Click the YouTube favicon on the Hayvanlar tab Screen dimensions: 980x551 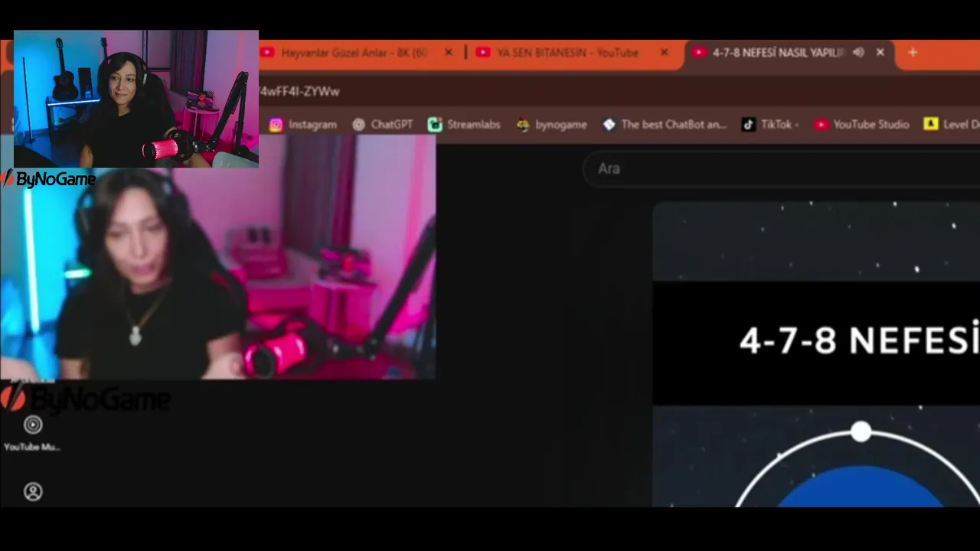point(267,53)
